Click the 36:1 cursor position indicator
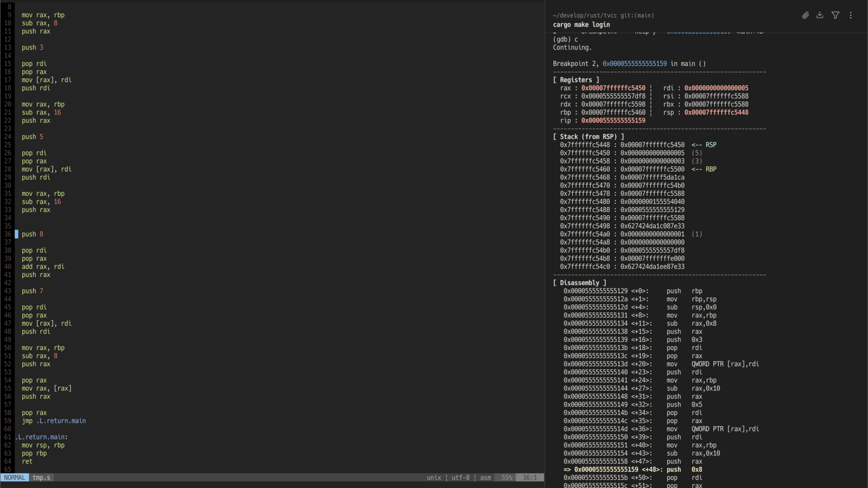868x488 pixels. [x=529, y=477]
